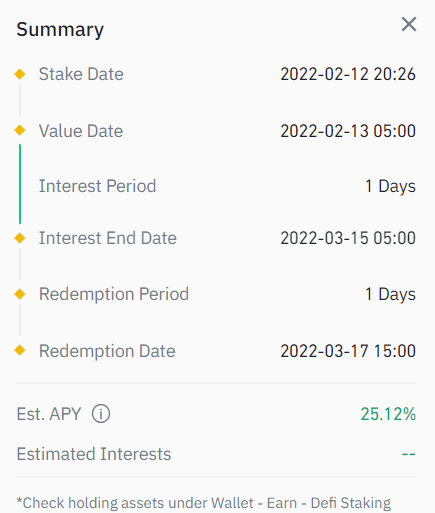Close the Summary panel with X
Screen dimensions: 435x513
pos(409,24)
